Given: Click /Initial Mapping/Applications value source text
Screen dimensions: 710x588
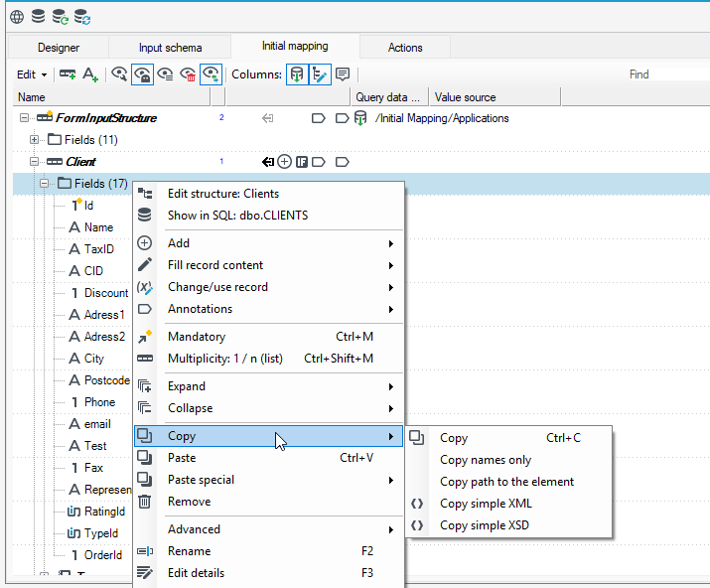Looking at the screenshot, I should (442, 118).
